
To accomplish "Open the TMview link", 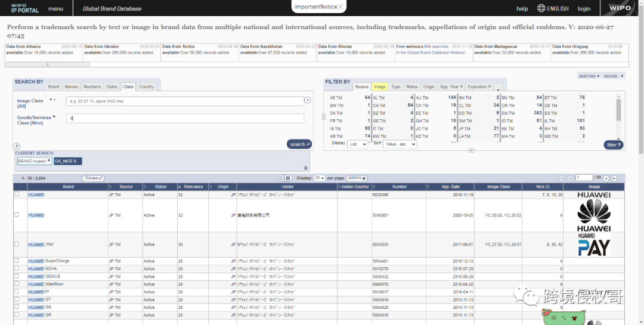I will point(93,178).
